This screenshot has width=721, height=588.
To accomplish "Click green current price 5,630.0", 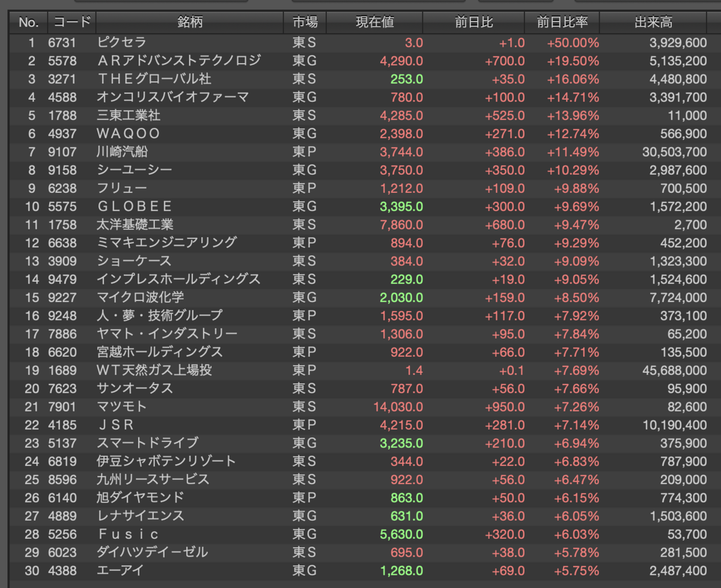I will (x=401, y=534).
